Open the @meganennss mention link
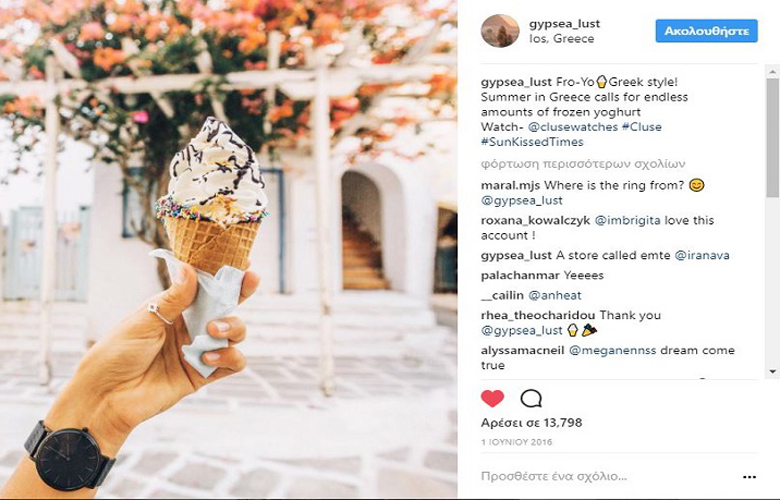This screenshot has height=500, width=780. click(612, 350)
